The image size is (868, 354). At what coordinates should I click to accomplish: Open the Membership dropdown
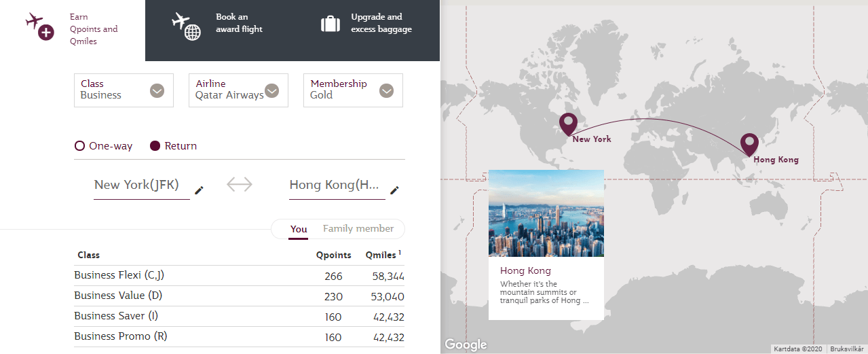click(x=353, y=90)
